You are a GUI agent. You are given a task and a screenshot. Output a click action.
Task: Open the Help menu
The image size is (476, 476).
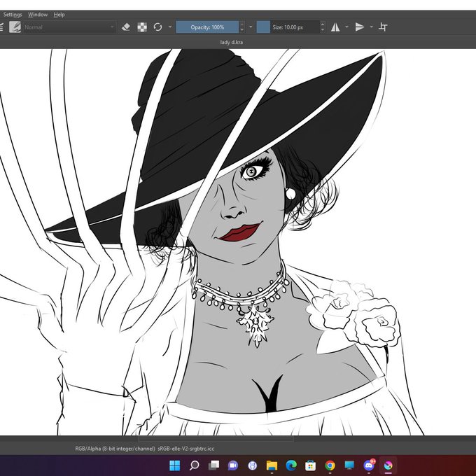tap(59, 15)
